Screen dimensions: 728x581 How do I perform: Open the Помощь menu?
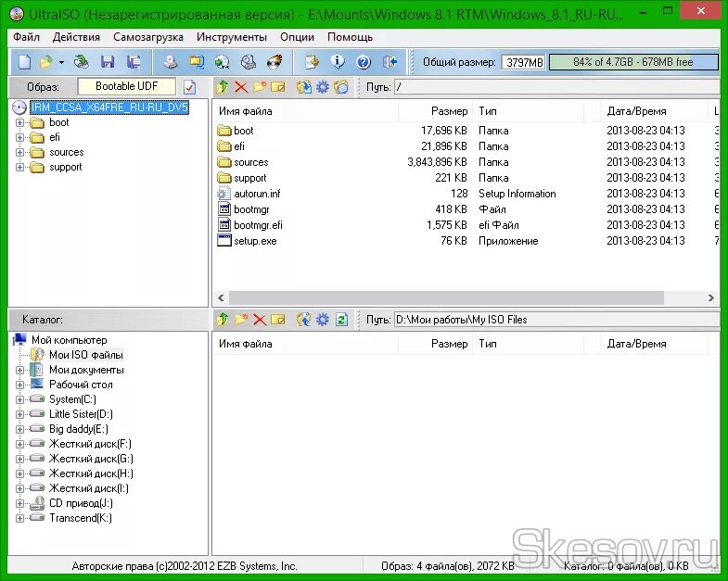pos(350,37)
